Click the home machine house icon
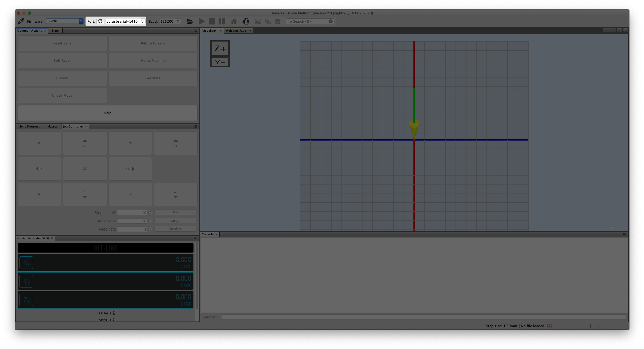This screenshot has width=644, height=349. 234,21
